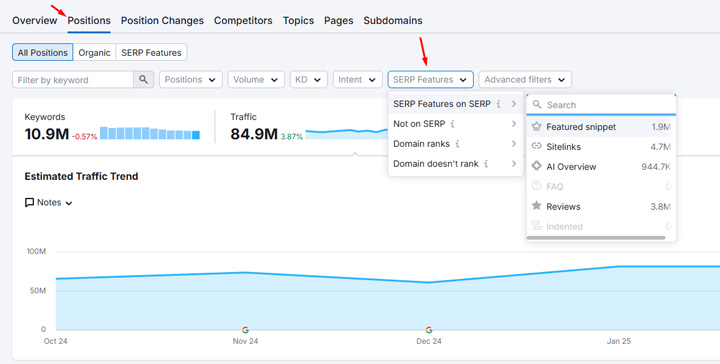Open the Topics tab
This screenshot has width=720, height=364.
click(298, 21)
